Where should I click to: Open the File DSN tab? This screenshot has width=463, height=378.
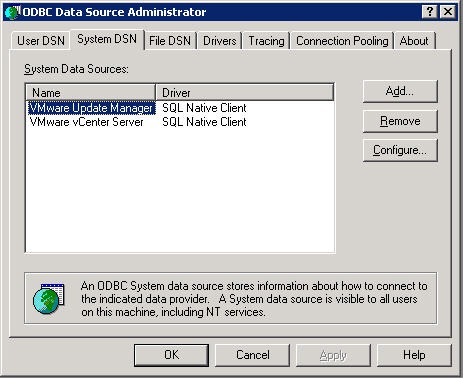(x=170, y=41)
